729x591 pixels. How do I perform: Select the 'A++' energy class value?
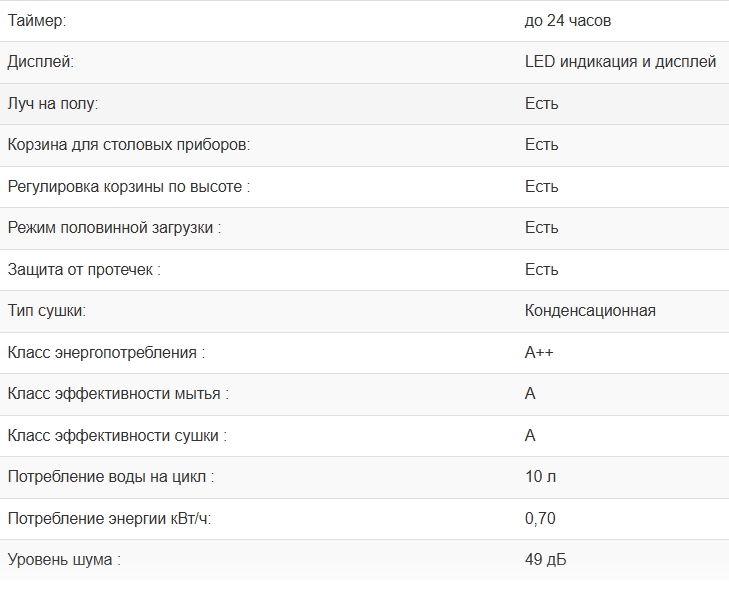[x=539, y=353]
